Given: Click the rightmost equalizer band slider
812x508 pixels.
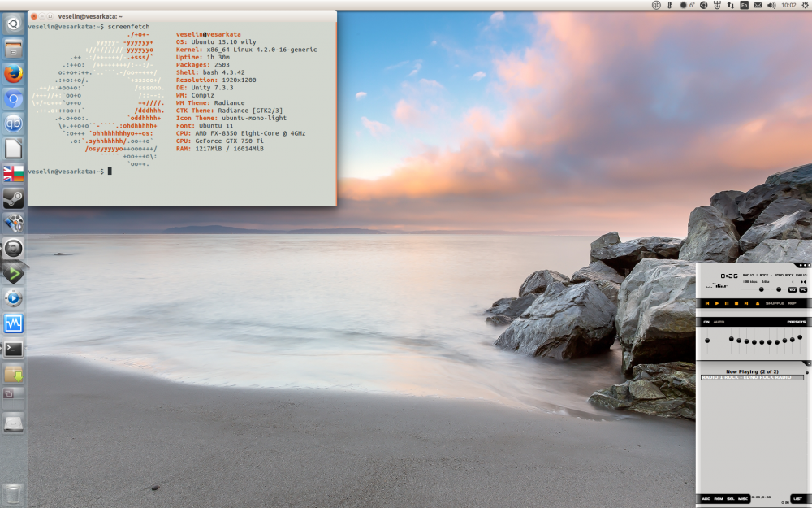Looking at the screenshot, I should (800, 337).
